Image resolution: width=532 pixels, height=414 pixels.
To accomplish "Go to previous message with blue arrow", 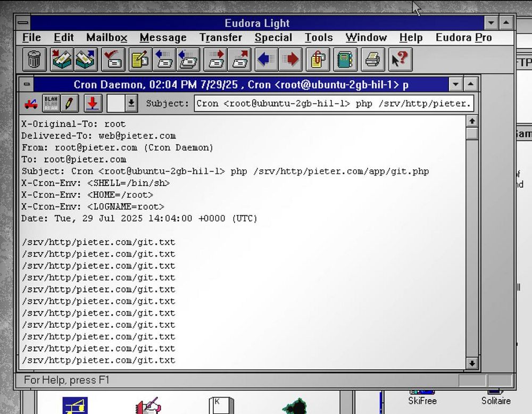I will [267, 60].
